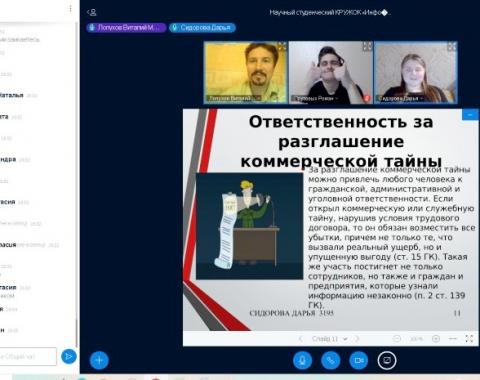Share your webcam with the camera button
Viewport: 480px width, 380px height.
pos(359,360)
